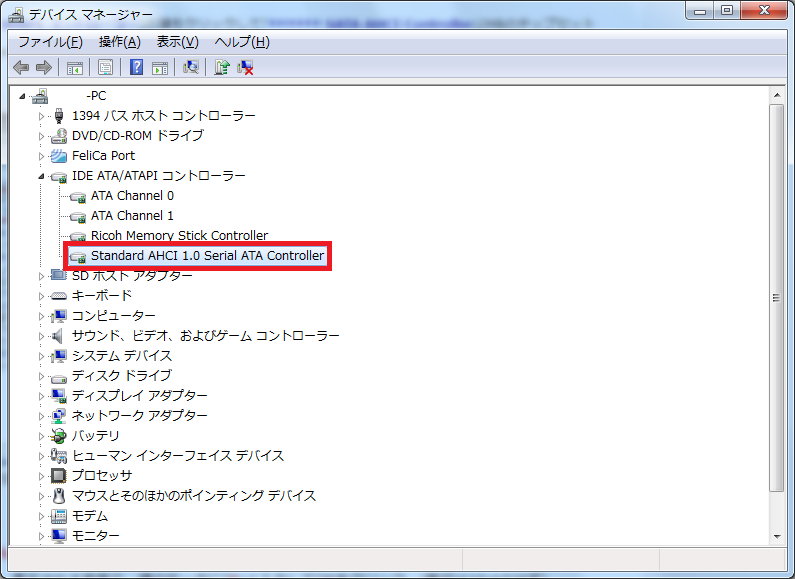Click the Back arrow toolbar icon
795x579 pixels.
[21, 67]
